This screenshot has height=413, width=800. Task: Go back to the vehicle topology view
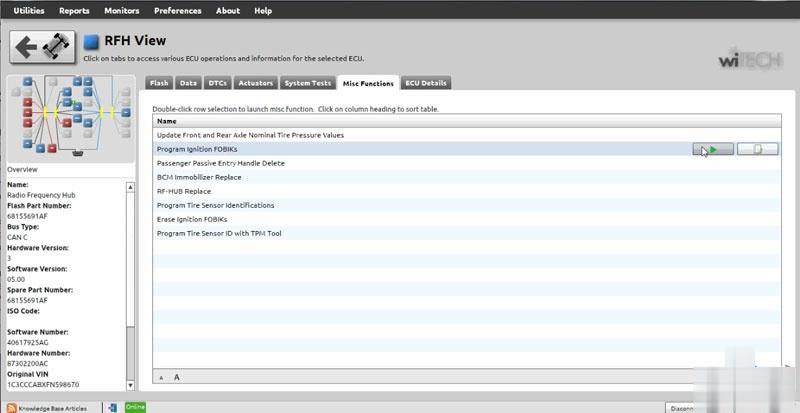[x=42, y=47]
